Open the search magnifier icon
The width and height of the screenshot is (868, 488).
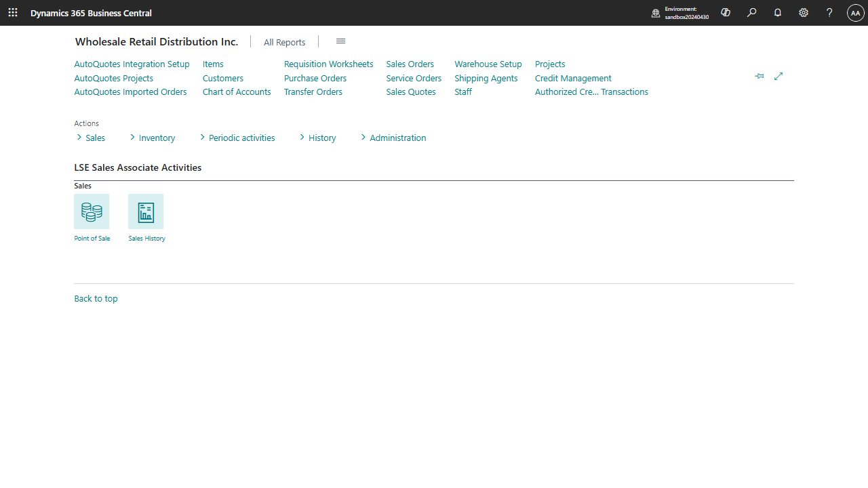pyautogui.click(x=751, y=13)
